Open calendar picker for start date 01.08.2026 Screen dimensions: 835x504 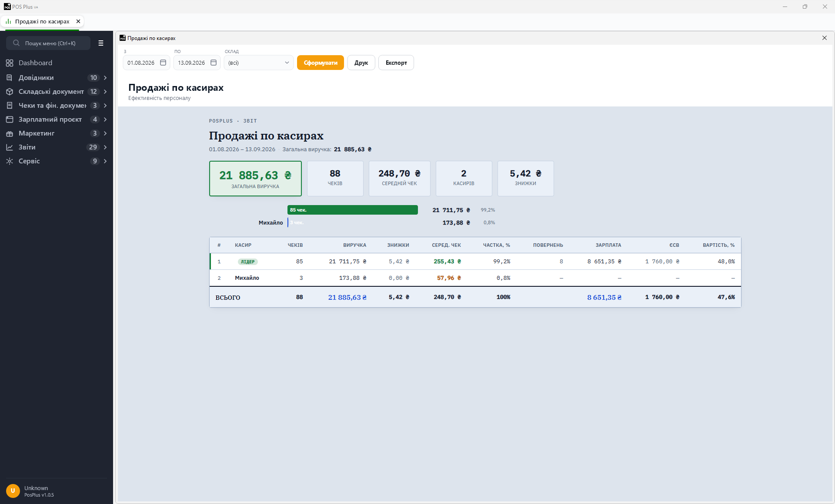pos(163,63)
